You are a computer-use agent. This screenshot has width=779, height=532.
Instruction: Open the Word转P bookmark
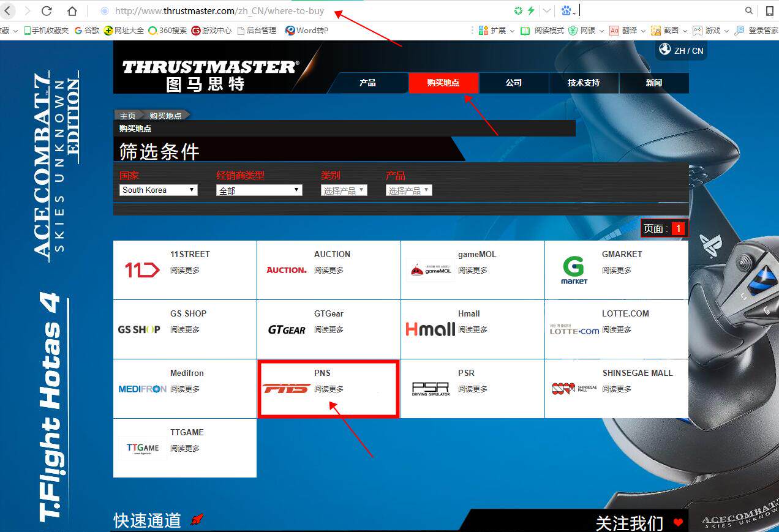pos(307,30)
